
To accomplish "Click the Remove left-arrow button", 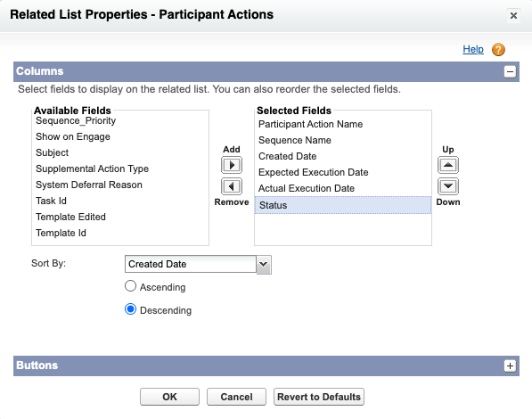I will (232, 186).
